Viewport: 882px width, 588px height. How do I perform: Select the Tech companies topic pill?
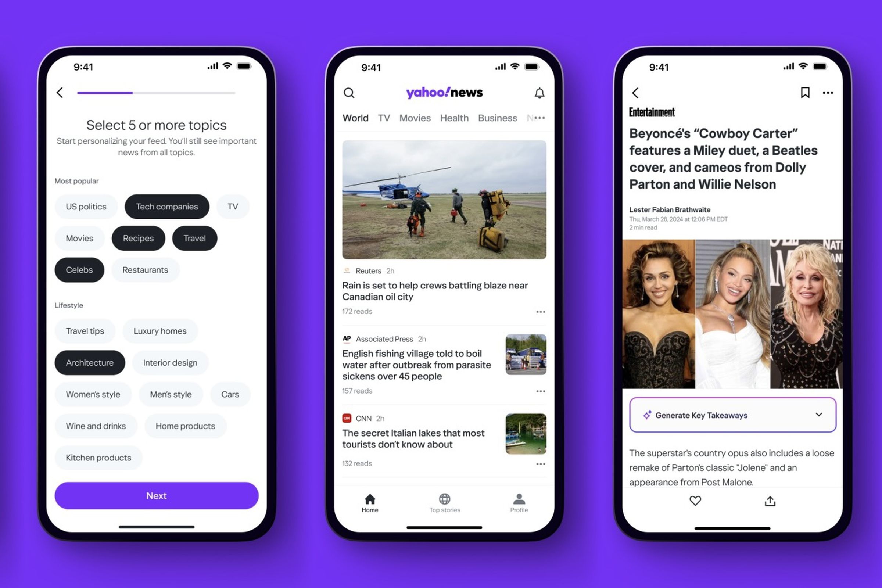[167, 206]
